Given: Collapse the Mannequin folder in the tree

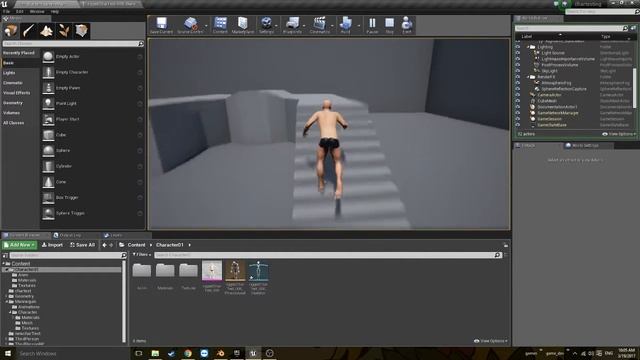Looking at the screenshot, I should 7,302.
